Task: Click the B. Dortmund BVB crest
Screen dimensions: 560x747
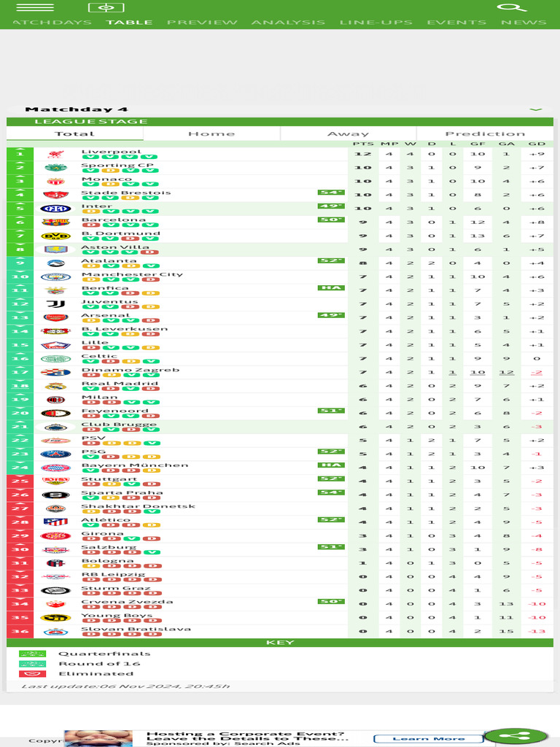Action: coord(55,236)
